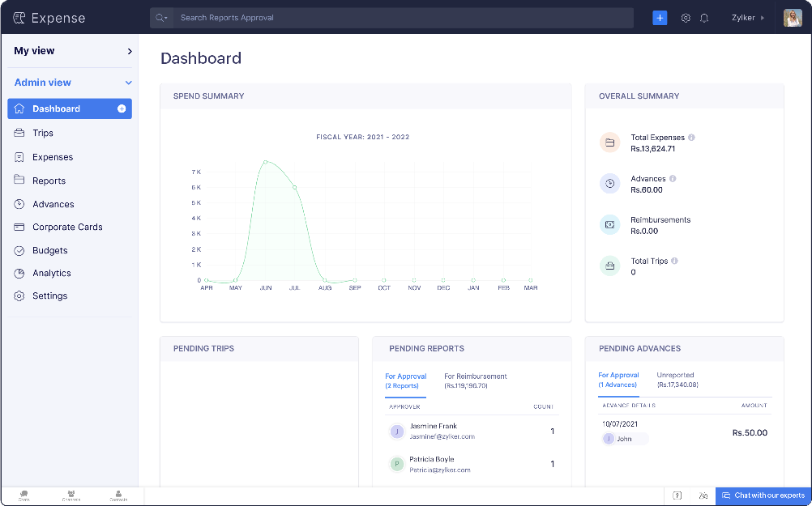Viewport: 812px width, 506px height.
Task: Click the Chat with our experts button
Action: (x=762, y=495)
